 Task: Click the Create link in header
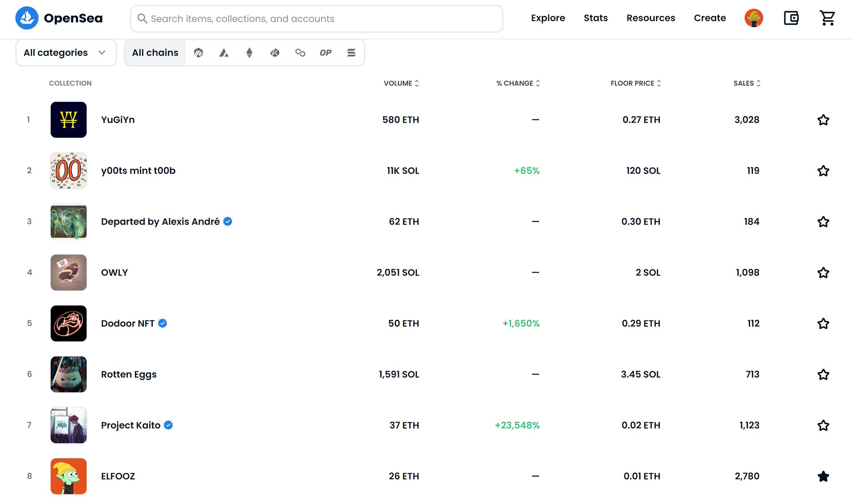tap(710, 18)
